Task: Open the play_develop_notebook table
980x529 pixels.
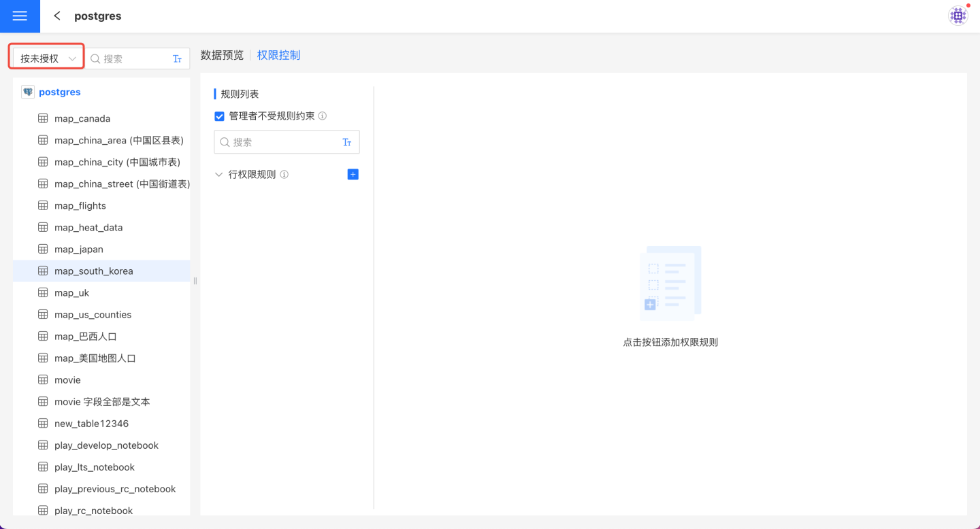Action: coord(106,445)
